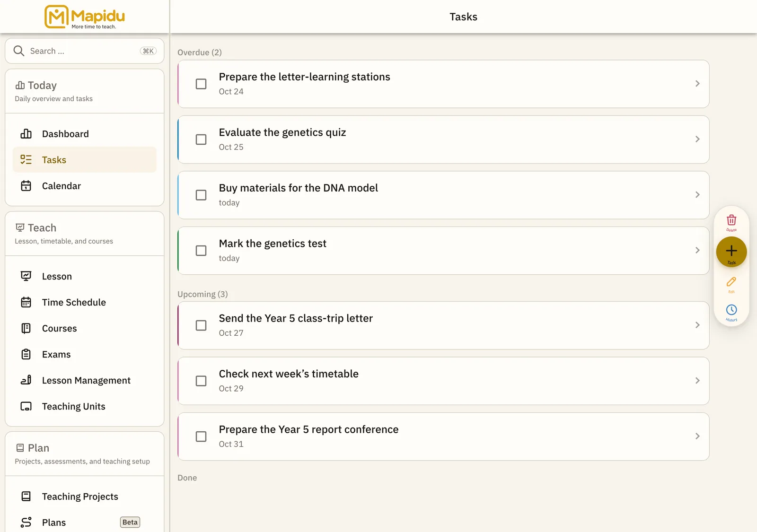This screenshot has height=532, width=757.
Task: Click the Plans route icon
Action: (x=26, y=523)
